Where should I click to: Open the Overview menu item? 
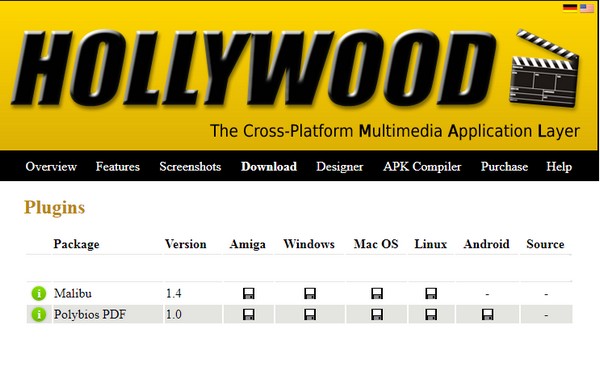coord(51,166)
